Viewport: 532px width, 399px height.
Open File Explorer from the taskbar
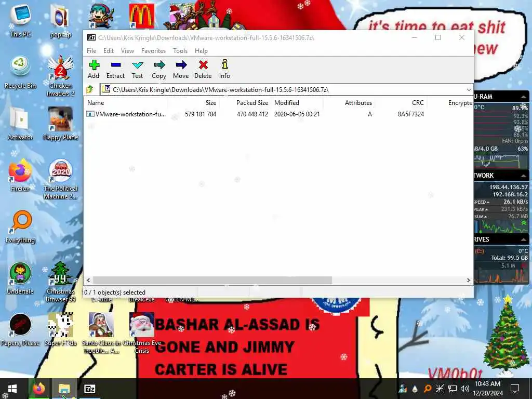click(x=64, y=389)
